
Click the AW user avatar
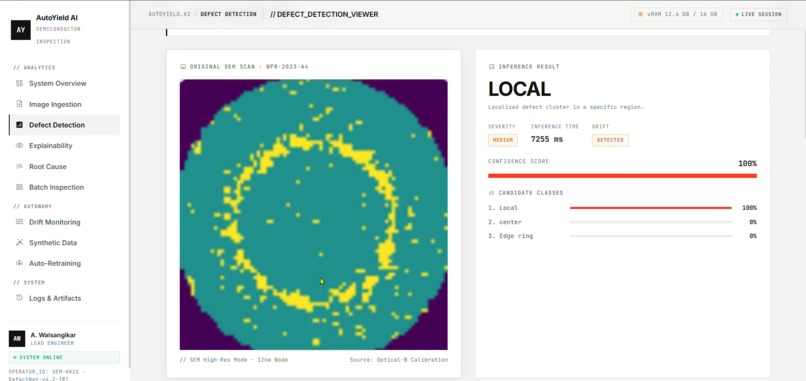[17, 339]
